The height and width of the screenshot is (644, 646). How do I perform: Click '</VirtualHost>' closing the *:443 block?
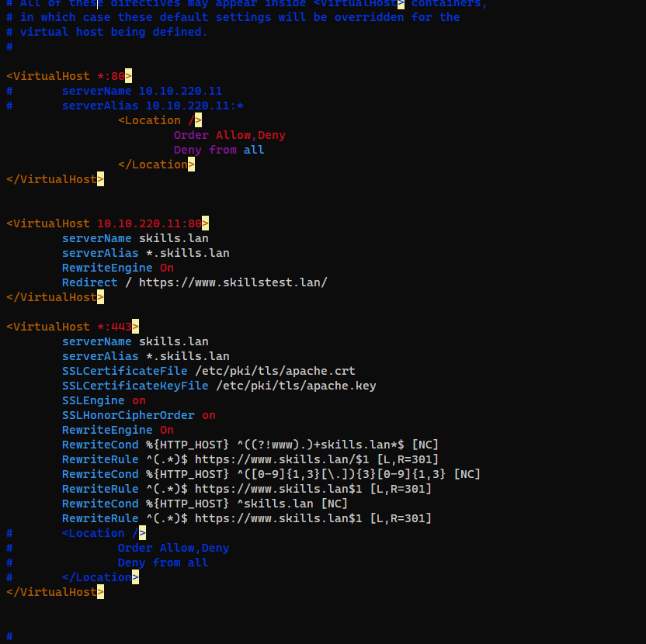click(55, 593)
